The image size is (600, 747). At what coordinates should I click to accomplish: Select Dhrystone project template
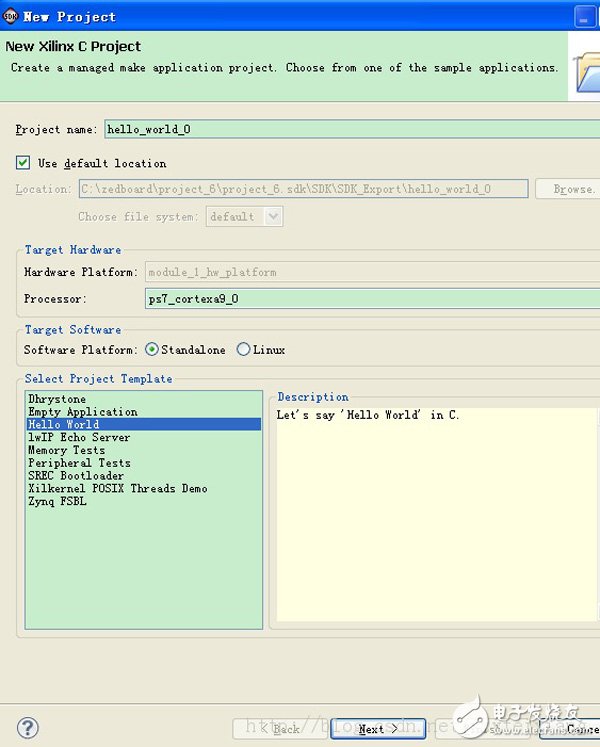[x=57, y=399]
